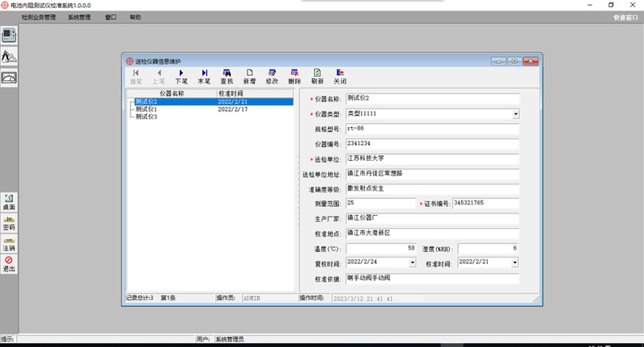Open the 复校时间 date dropdown
This screenshot has width=644, height=347.
pyautogui.click(x=413, y=262)
